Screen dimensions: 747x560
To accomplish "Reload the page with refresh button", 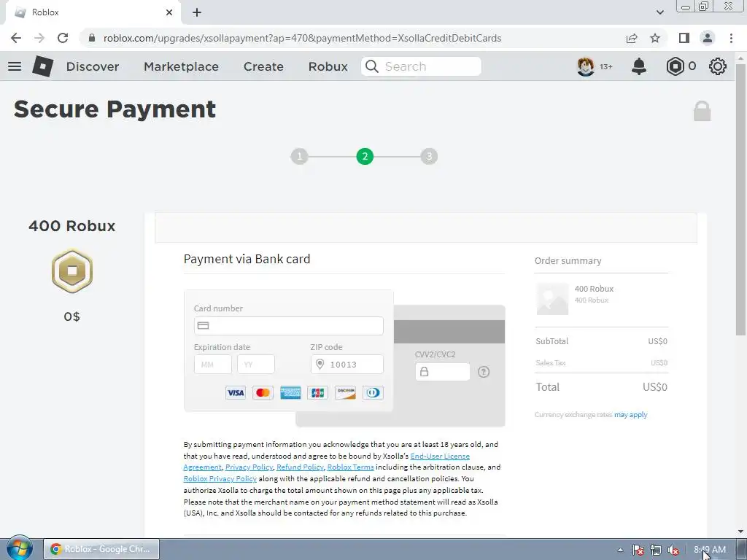I will pyautogui.click(x=63, y=38).
